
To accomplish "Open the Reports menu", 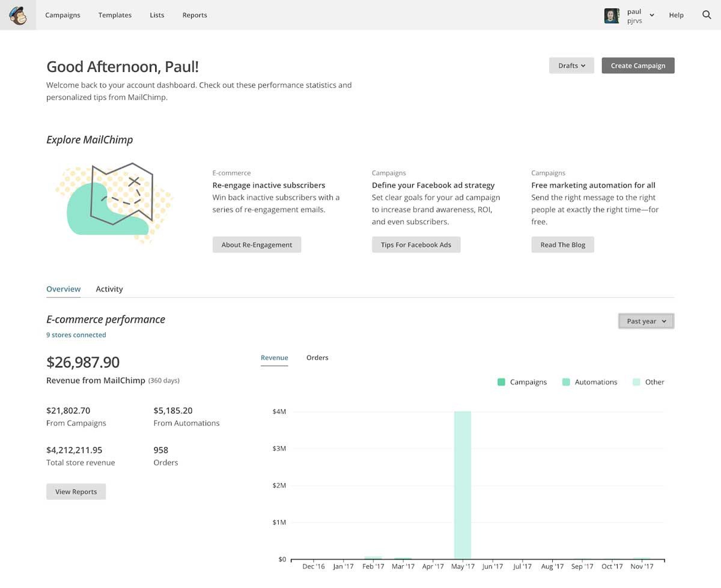I will click(x=195, y=15).
